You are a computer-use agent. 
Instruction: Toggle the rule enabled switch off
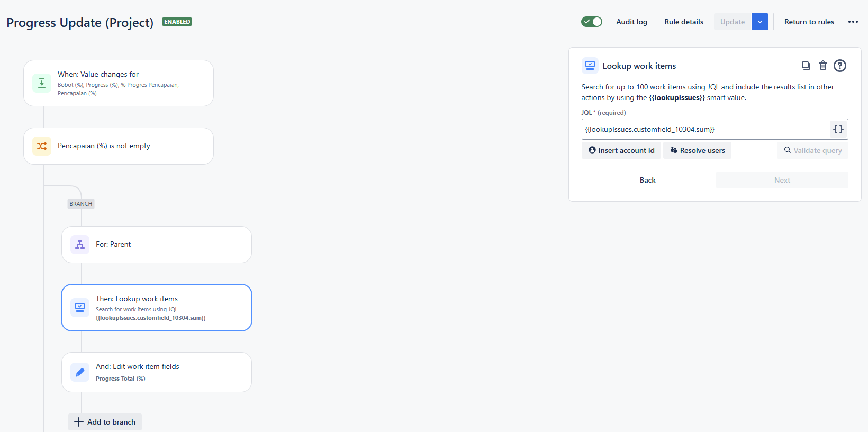592,22
